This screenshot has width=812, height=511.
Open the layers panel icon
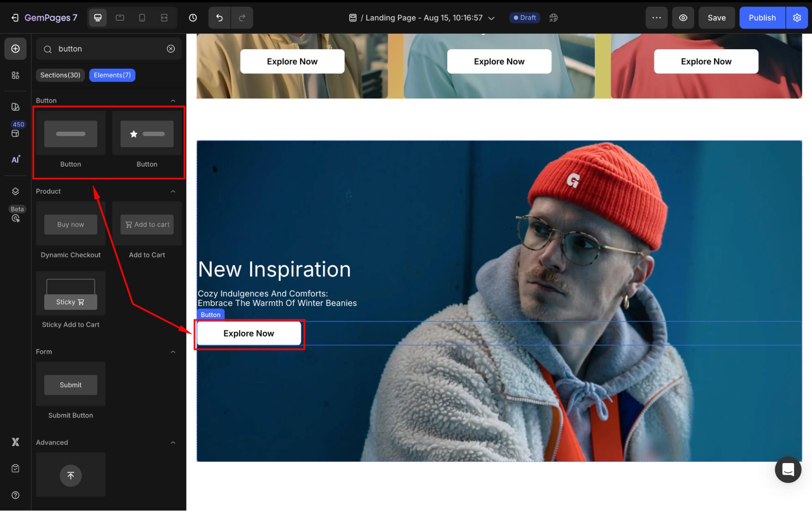click(x=15, y=191)
